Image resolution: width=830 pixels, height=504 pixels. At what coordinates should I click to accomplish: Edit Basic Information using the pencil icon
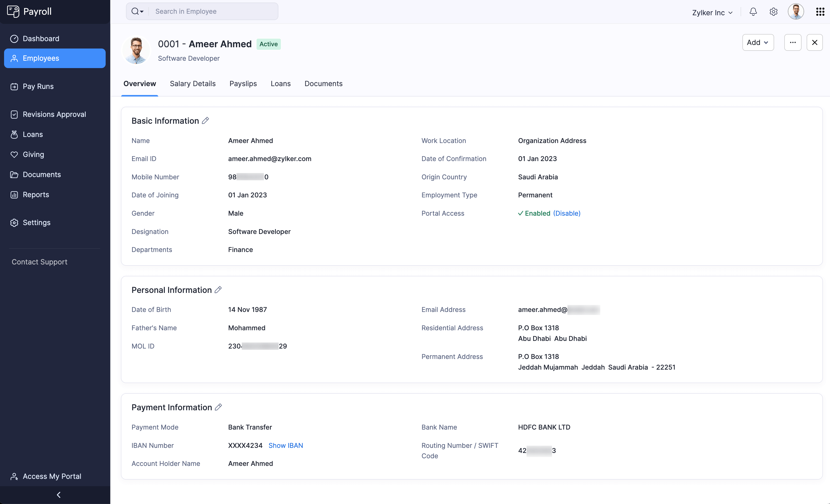[206, 120]
